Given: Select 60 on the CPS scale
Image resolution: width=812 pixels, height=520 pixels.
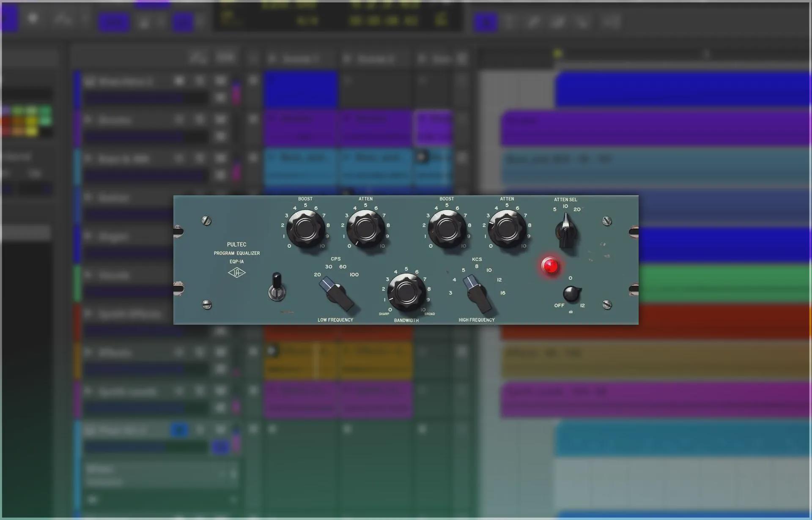Looking at the screenshot, I should tap(343, 266).
